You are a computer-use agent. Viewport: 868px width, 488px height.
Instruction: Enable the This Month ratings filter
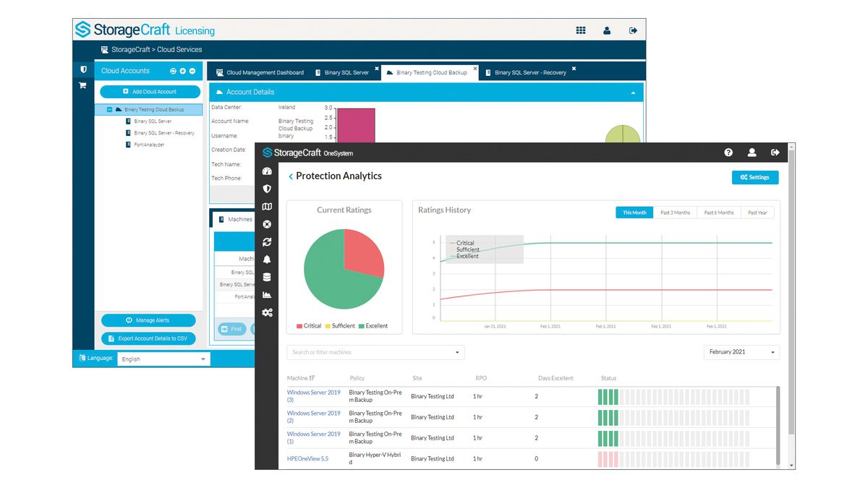click(634, 212)
